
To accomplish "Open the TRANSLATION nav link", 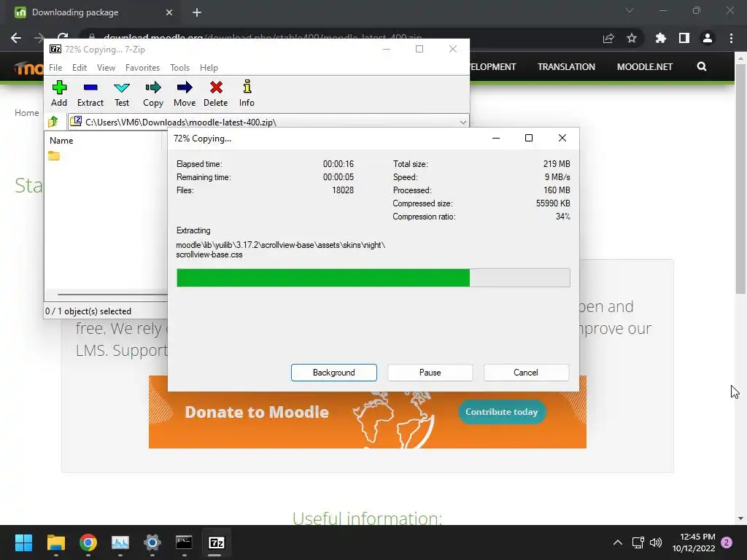I will 566,66.
